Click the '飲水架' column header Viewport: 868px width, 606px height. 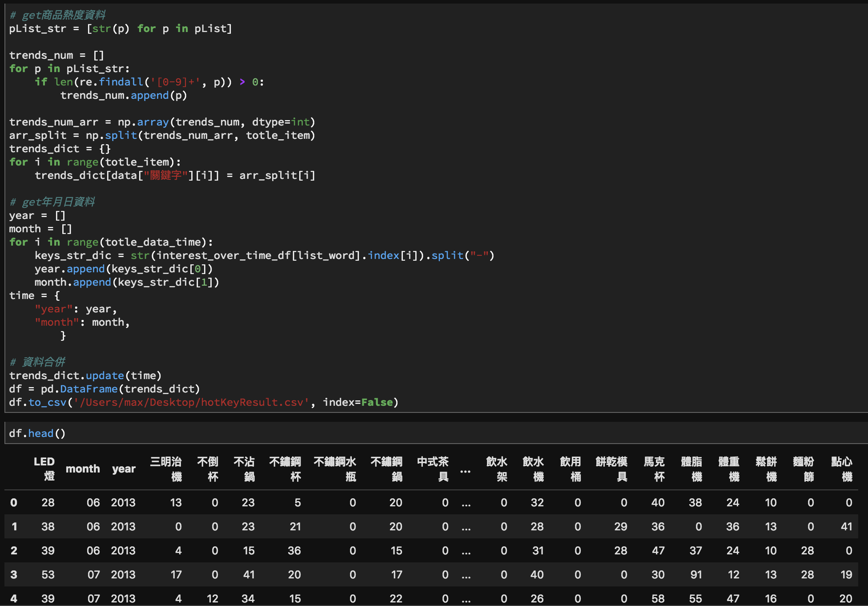pos(497,469)
